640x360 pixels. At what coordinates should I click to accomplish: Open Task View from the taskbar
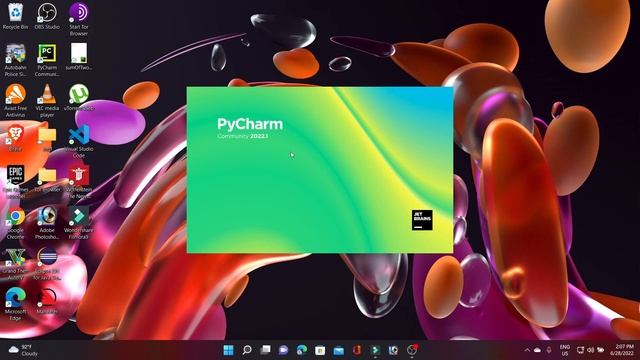pyautogui.click(x=265, y=350)
